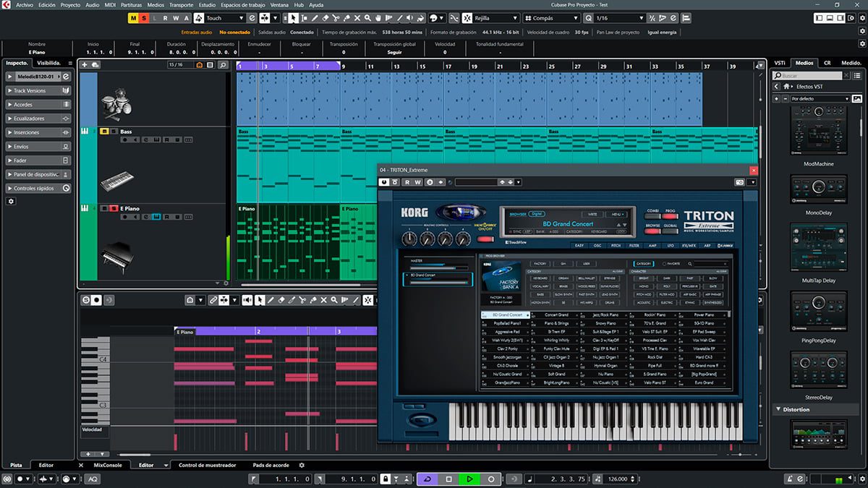Switch to the VSTi tab

pyautogui.click(x=780, y=63)
